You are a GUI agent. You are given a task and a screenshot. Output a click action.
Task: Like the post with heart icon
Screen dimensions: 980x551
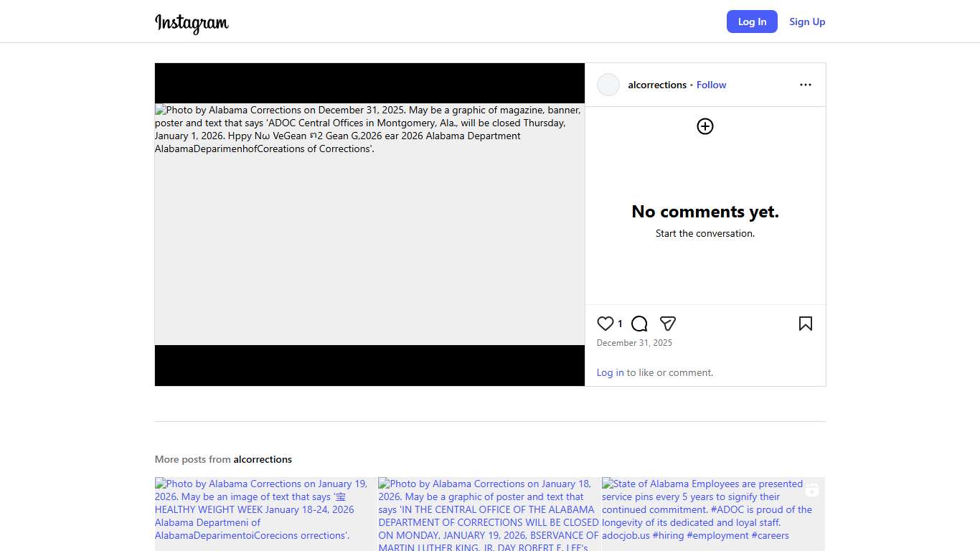click(606, 324)
